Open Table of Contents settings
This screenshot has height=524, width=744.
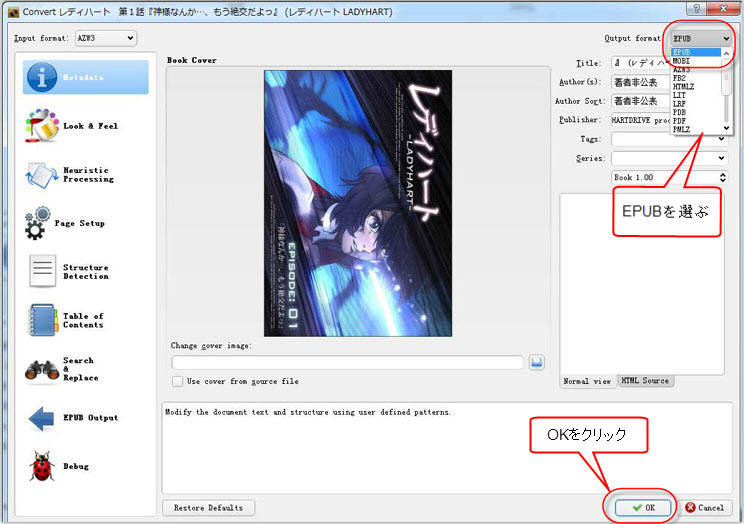pos(66,320)
